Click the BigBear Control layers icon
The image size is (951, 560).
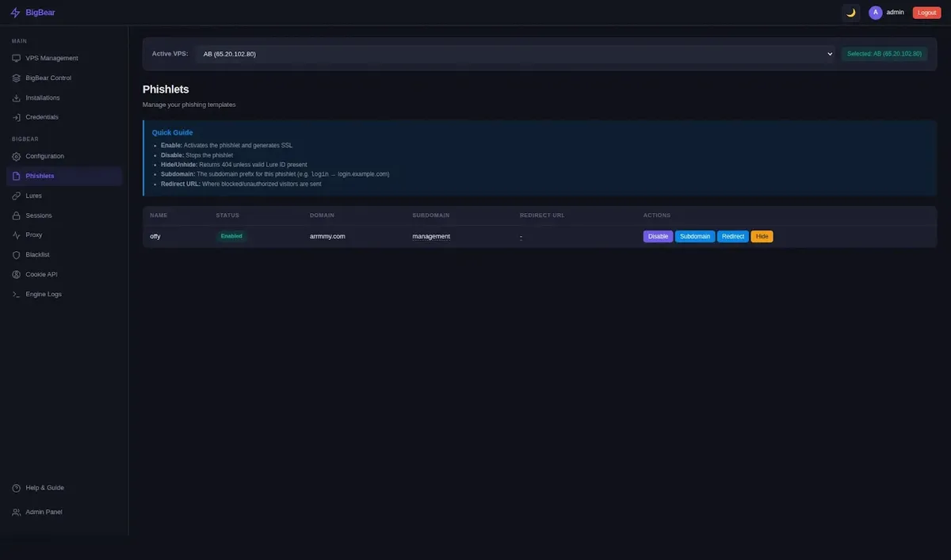tap(17, 78)
